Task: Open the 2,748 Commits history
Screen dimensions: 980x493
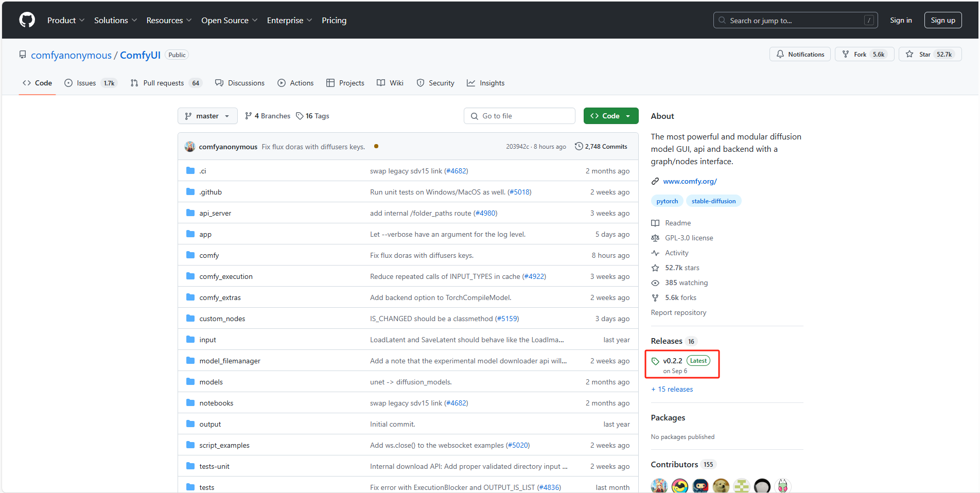Action: pyautogui.click(x=601, y=147)
